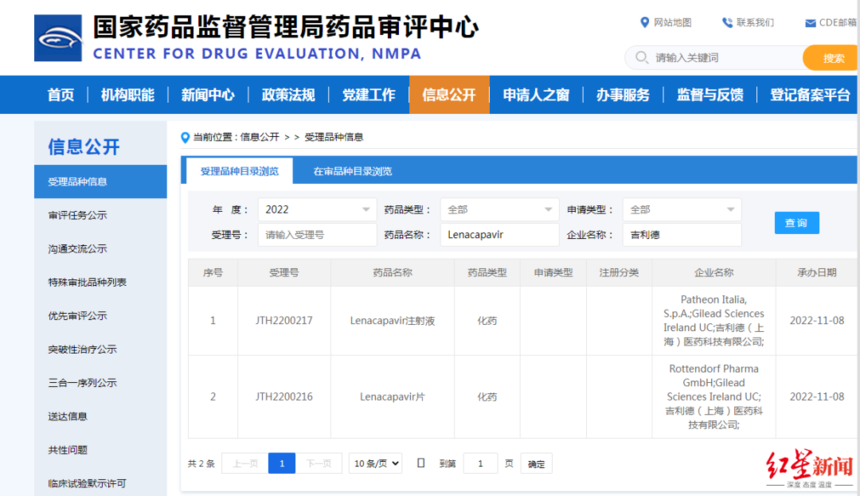Viewport: 860px width, 496px height.
Task: Open the 年度 dropdown showing 2022
Action: coord(317,210)
